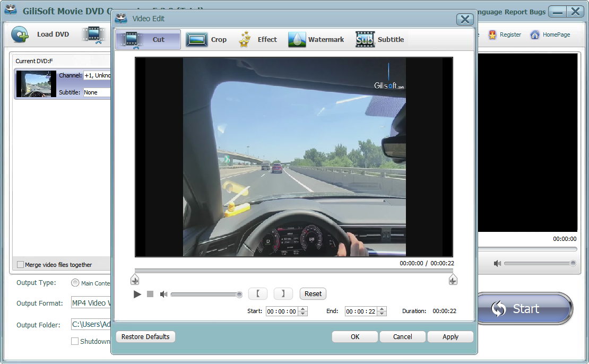Click the Apply button
Screen dimensions: 589x364
(451, 336)
